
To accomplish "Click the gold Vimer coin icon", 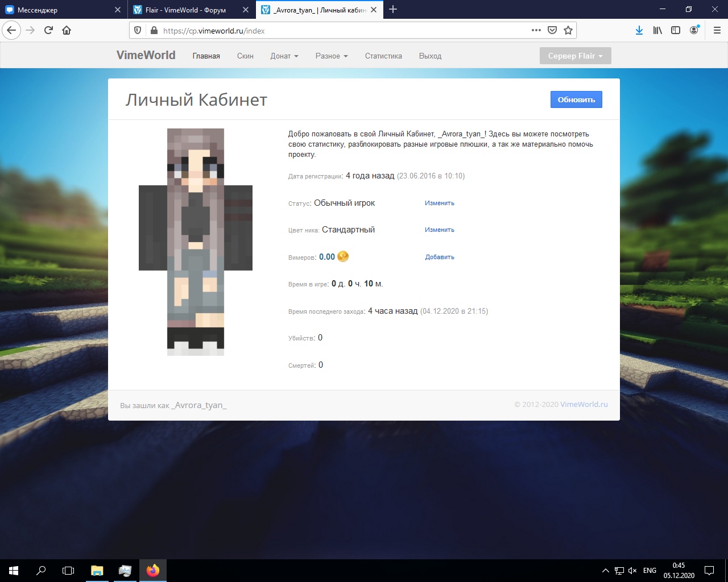I will 343,256.
